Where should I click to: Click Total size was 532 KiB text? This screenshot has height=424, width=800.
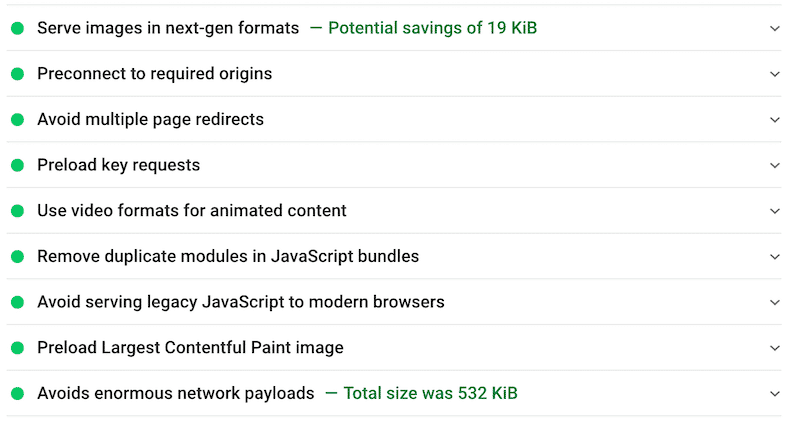point(430,394)
